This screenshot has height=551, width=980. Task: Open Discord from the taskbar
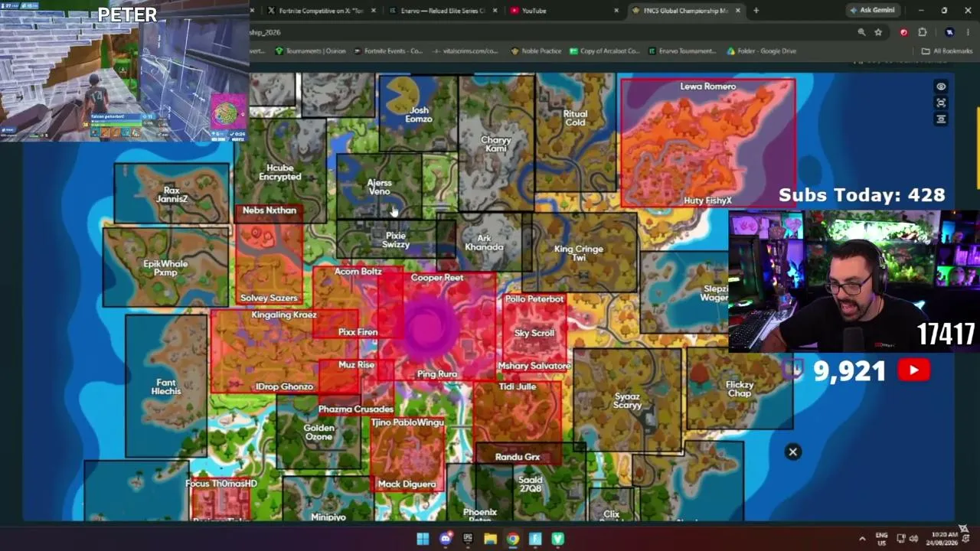coord(446,539)
